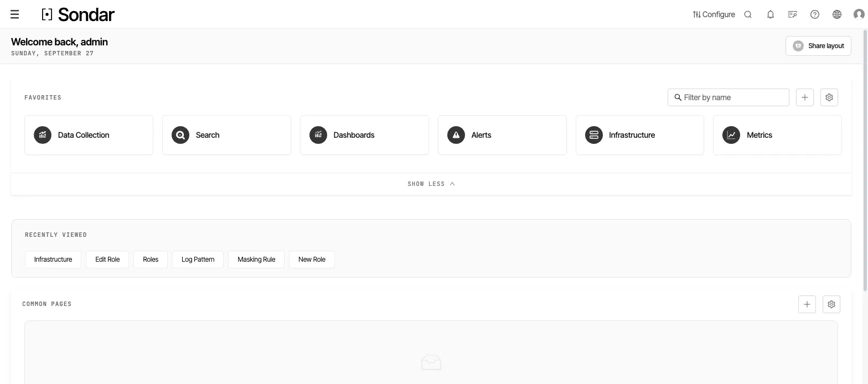
Task: Click the card-with-person icon beside the bell
Action: tap(793, 14)
